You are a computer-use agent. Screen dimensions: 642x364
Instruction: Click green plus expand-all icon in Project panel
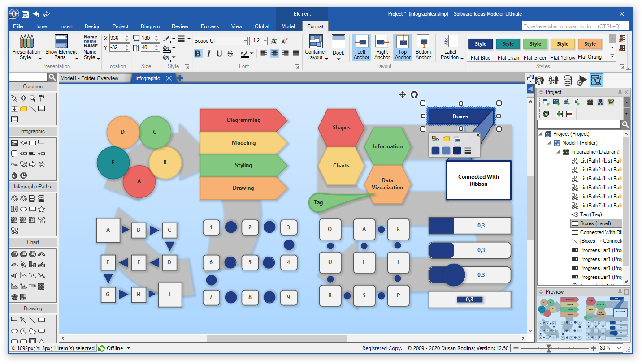tap(559, 114)
